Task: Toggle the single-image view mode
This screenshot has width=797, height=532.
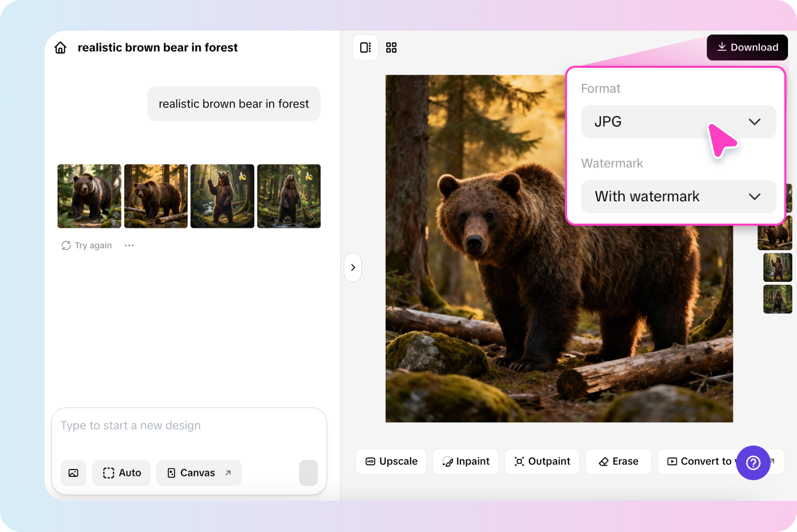Action: (x=365, y=47)
